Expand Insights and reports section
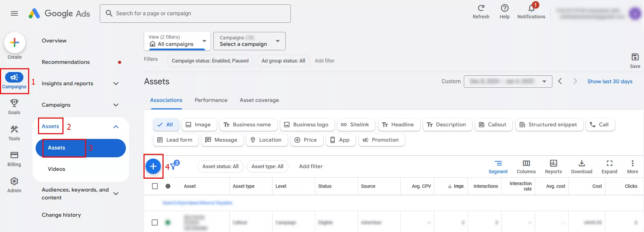Image resolution: width=644 pixels, height=232 pixels. (x=116, y=84)
